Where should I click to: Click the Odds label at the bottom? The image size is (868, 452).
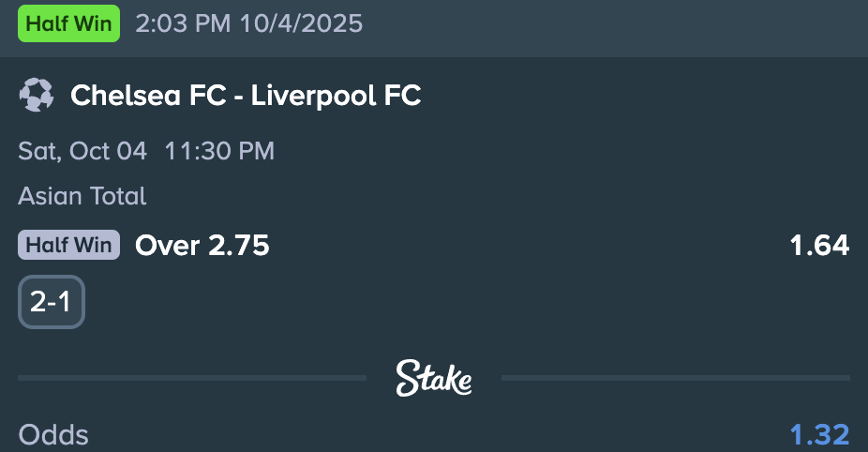click(x=53, y=435)
